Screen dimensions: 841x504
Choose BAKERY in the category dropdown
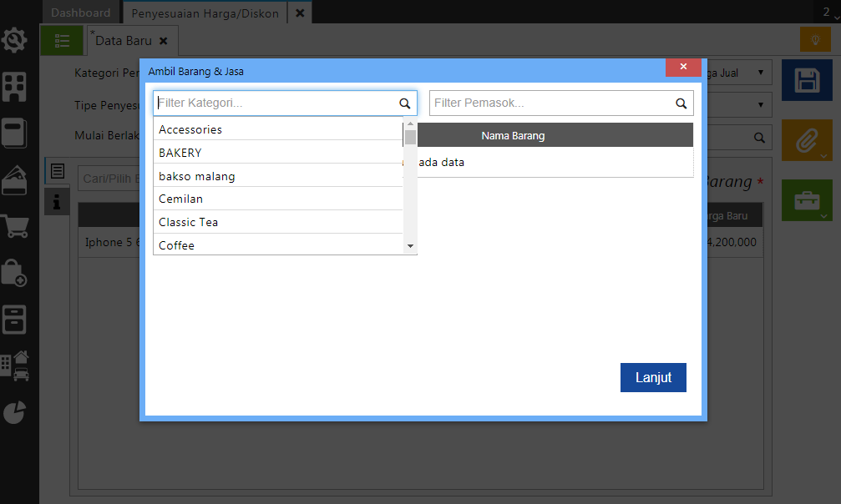[x=180, y=153]
